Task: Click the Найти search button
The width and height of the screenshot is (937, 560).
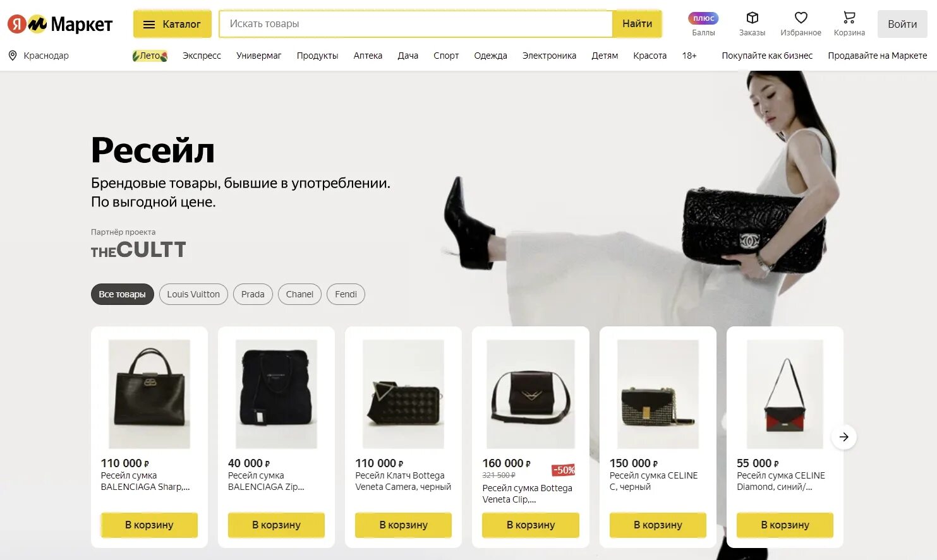Action: 637,24
